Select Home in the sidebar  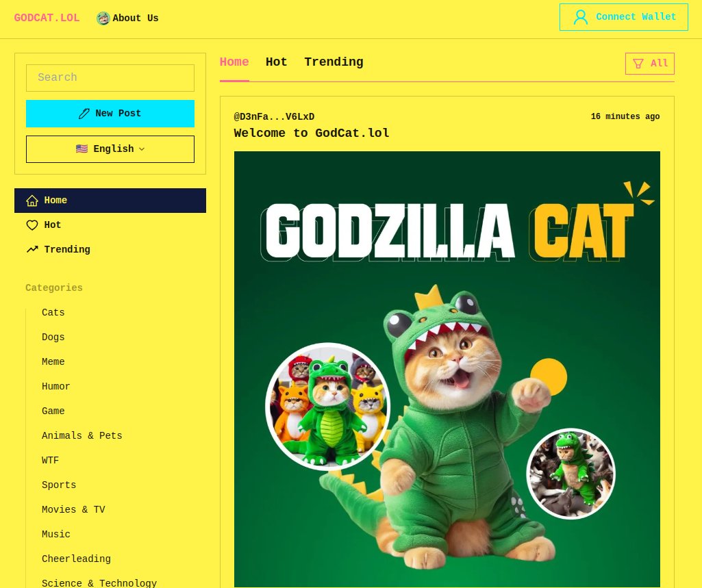click(x=110, y=201)
